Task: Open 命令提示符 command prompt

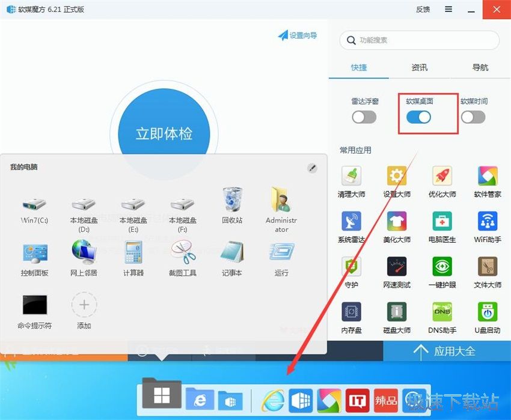Action: pyautogui.click(x=34, y=305)
